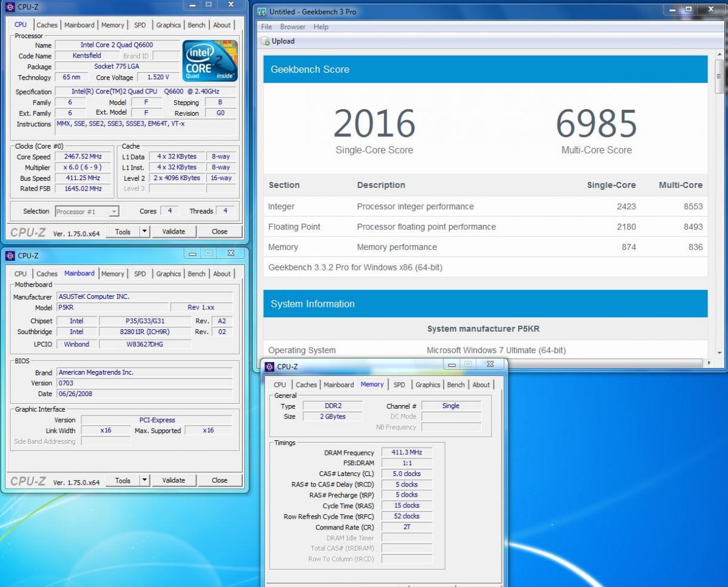Click Geekbench scrollbar down arrow
The width and height of the screenshot is (728, 587).
(720, 354)
